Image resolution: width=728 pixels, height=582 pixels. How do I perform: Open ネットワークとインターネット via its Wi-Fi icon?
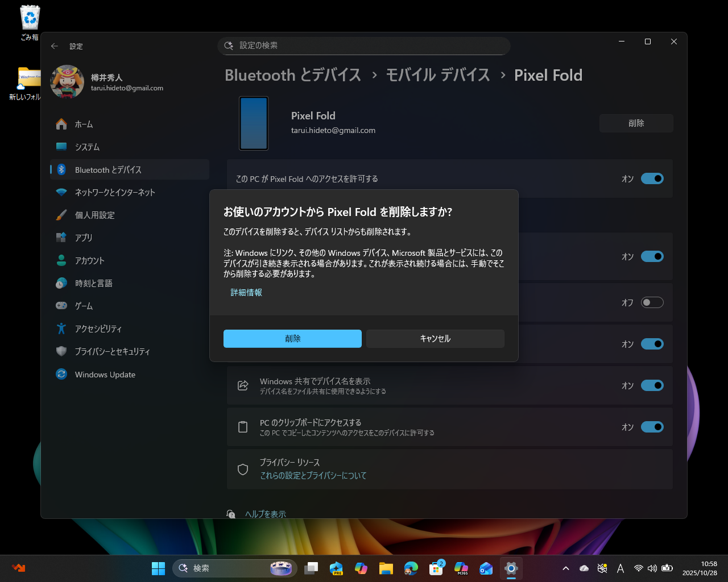[x=61, y=192]
